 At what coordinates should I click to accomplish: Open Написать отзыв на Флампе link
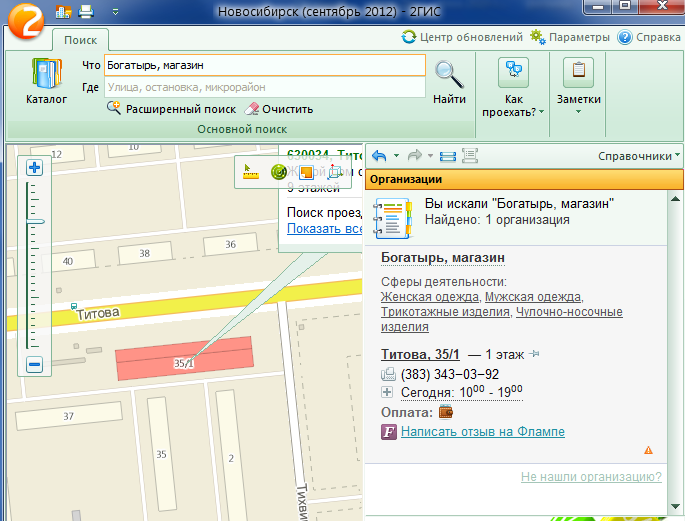tap(483, 431)
